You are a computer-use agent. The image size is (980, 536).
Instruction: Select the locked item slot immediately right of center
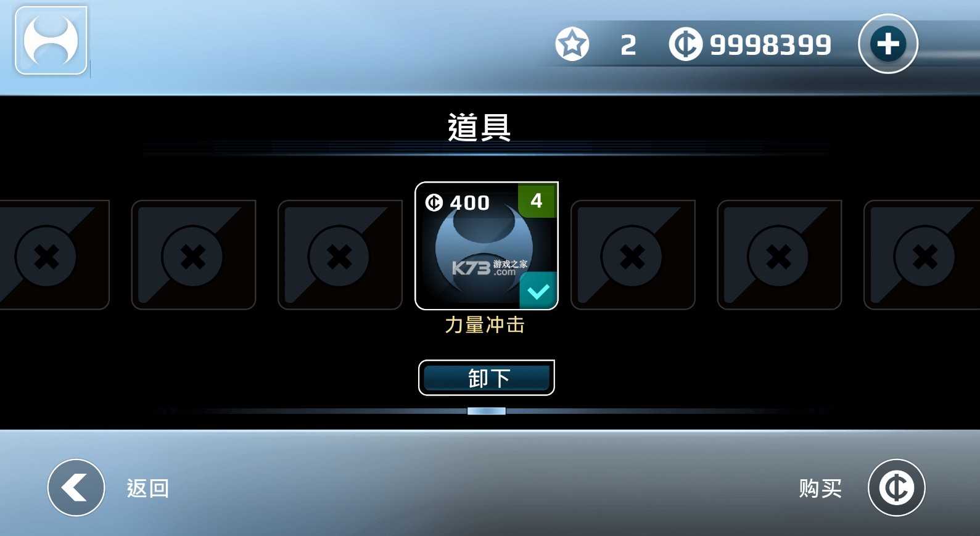click(x=633, y=255)
